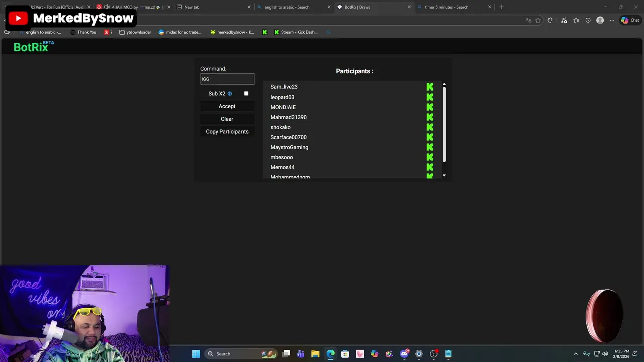Open browser history icon
Image resolution: width=644 pixels, height=362 pixels.
(x=588, y=20)
